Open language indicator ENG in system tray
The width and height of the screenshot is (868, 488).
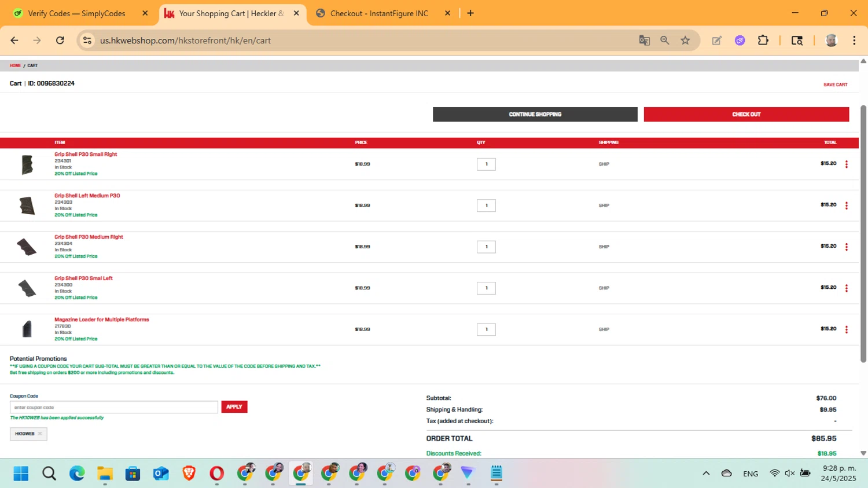(751, 474)
